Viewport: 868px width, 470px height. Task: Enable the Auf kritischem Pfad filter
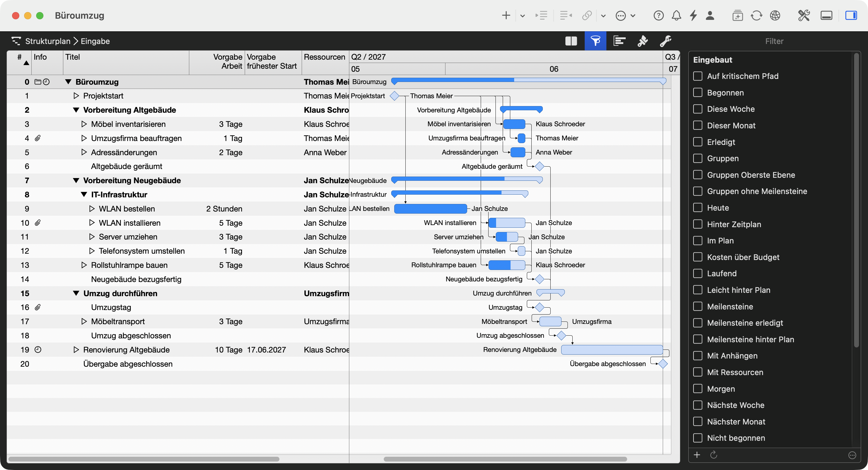697,76
